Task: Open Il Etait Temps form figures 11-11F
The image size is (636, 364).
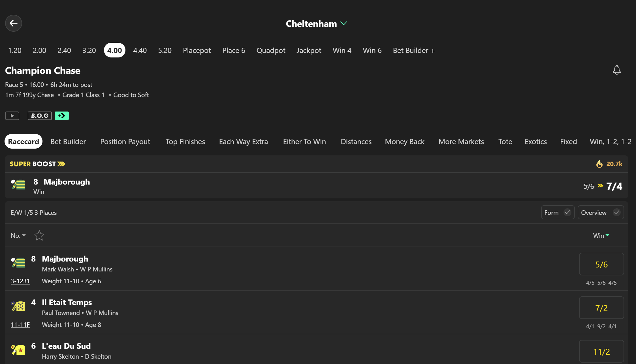Action: 20,325
